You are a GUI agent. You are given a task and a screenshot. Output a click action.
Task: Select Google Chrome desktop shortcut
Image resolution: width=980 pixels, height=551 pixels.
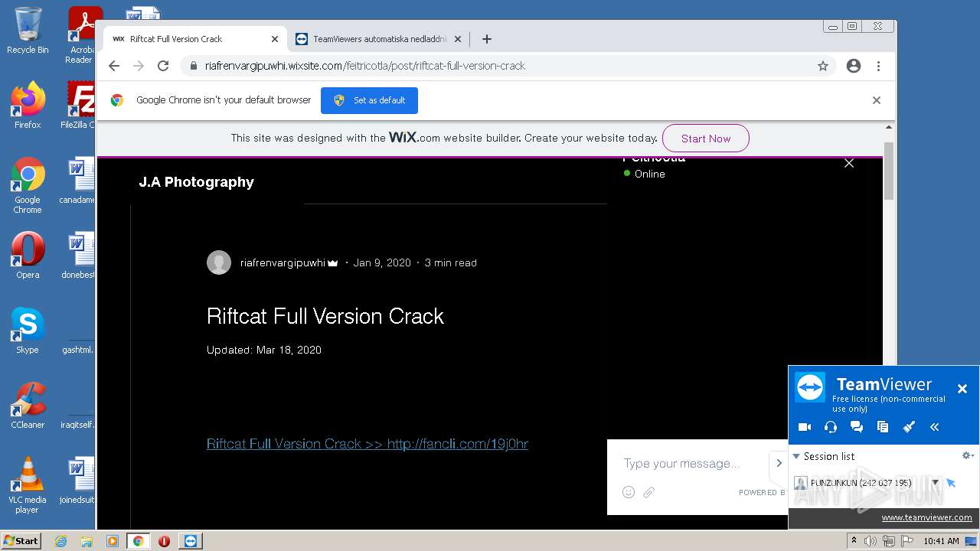[28, 185]
